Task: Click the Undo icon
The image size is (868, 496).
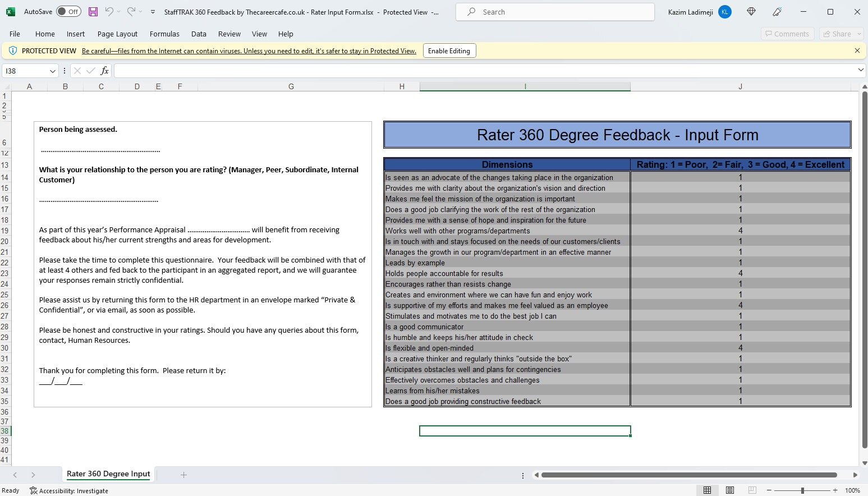Action: 110,11
